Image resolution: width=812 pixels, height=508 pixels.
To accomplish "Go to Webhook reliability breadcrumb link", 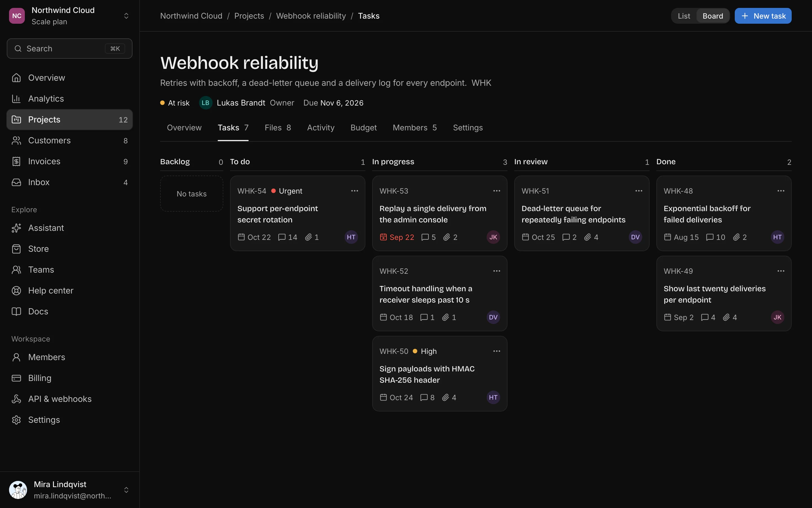I will (311, 16).
